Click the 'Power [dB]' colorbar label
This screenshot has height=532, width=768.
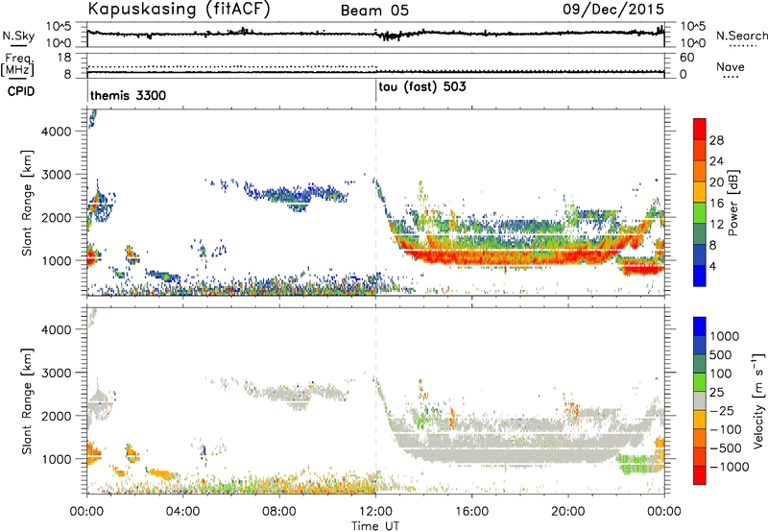(x=732, y=203)
